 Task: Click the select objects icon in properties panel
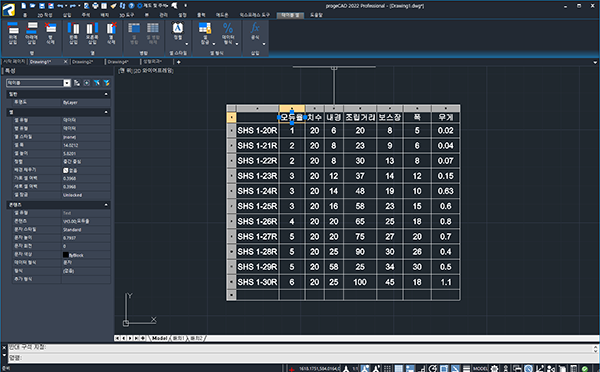(86, 83)
